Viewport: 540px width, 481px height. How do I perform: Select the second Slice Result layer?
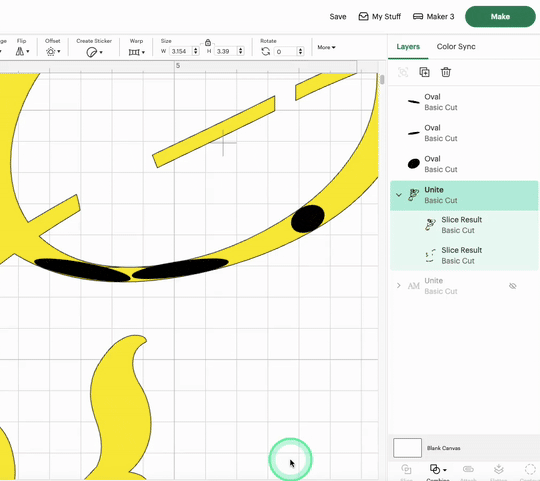click(464, 255)
